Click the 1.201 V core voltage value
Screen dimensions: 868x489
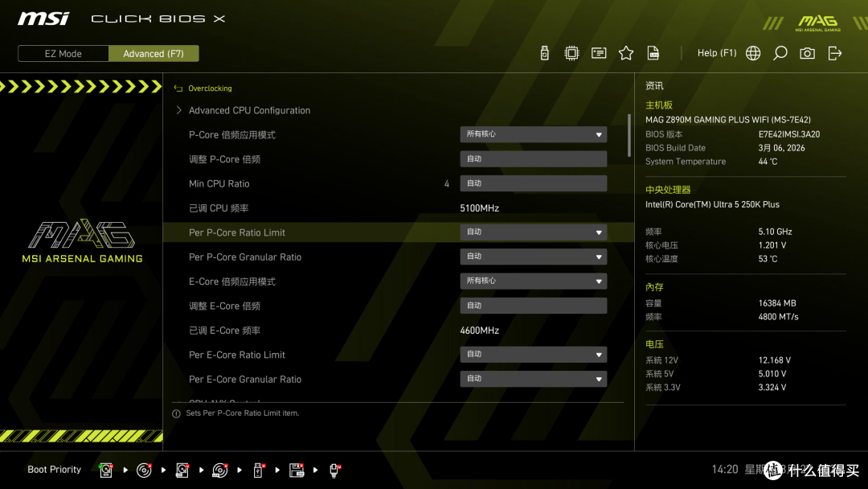pos(772,245)
